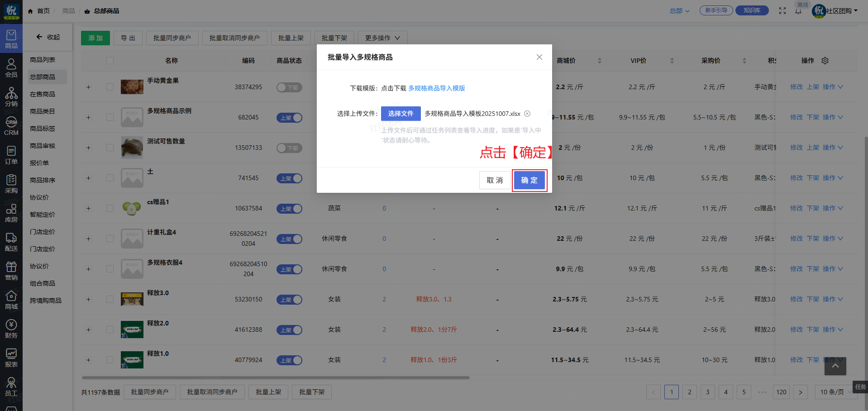
Task: Open the 会员 member sidebar icon
Action: tap(11, 68)
